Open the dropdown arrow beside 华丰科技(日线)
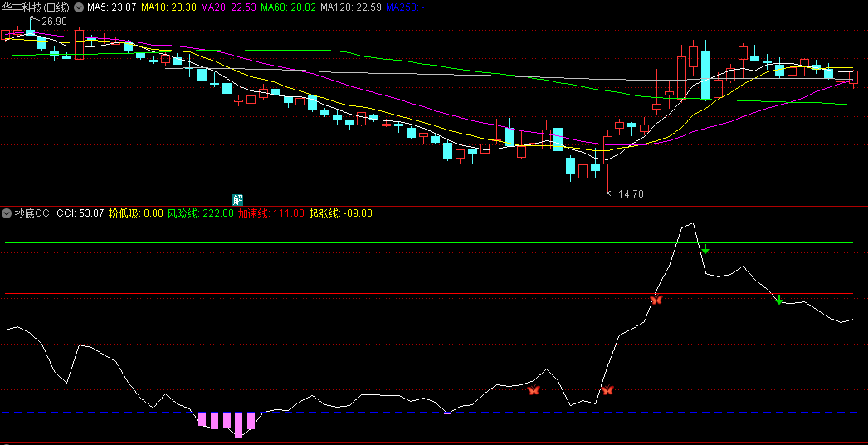The width and height of the screenshot is (868, 445). coord(79,7)
